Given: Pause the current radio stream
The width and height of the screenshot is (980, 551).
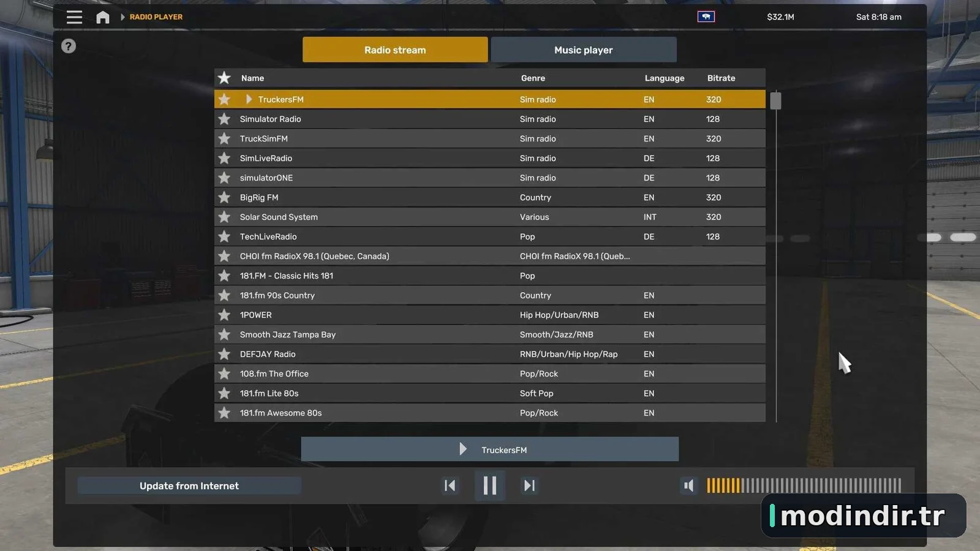Looking at the screenshot, I should click(490, 485).
